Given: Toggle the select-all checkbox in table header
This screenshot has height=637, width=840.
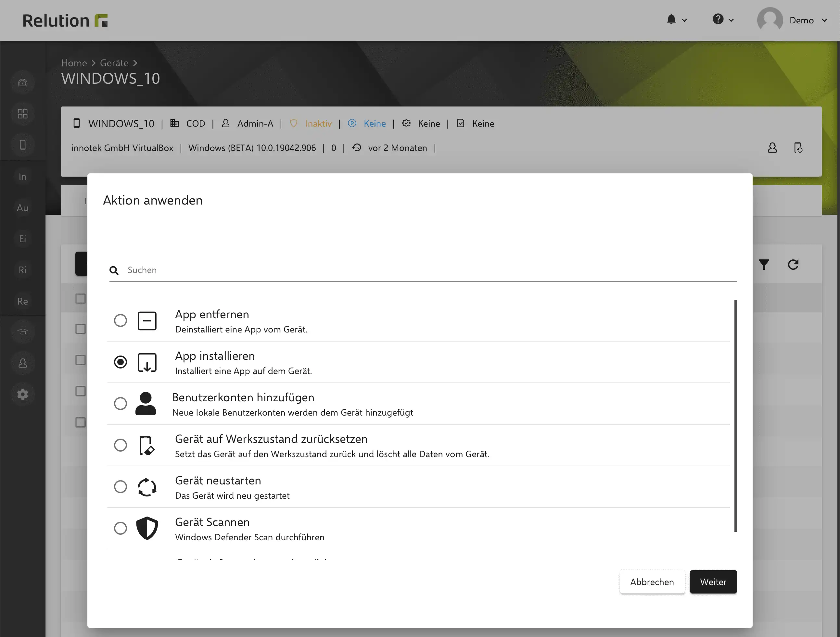Looking at the screenshot, I should click(81, 299).
